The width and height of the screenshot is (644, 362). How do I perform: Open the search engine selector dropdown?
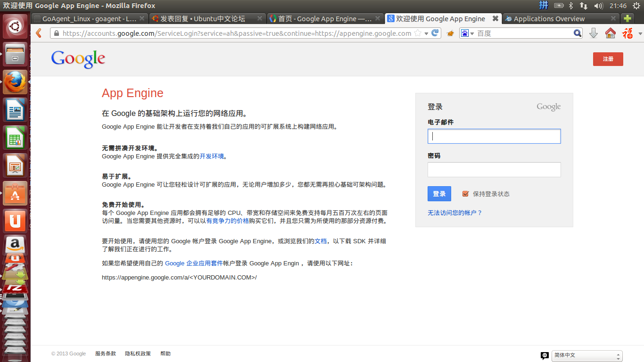[472, 33]
